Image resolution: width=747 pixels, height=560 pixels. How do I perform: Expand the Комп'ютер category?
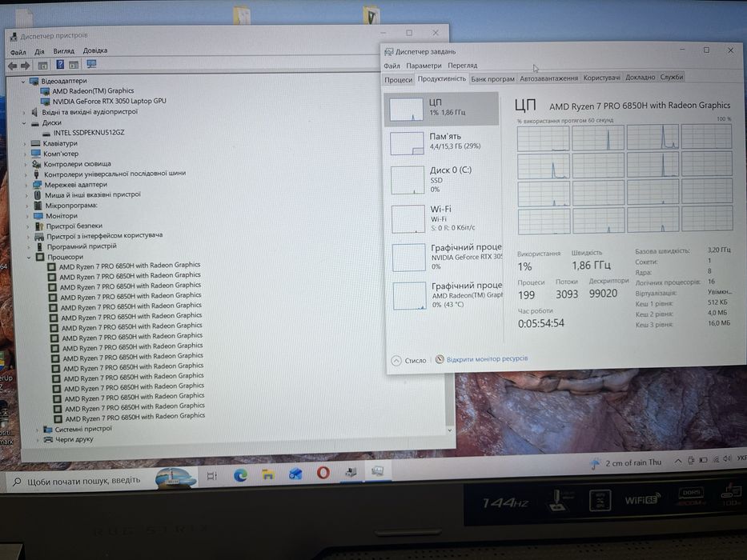[25, 154]
